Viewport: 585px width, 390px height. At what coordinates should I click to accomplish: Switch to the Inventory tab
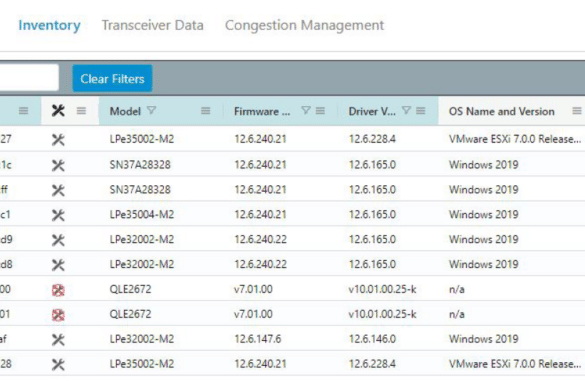pyautogui.click(x=49, y=25)
